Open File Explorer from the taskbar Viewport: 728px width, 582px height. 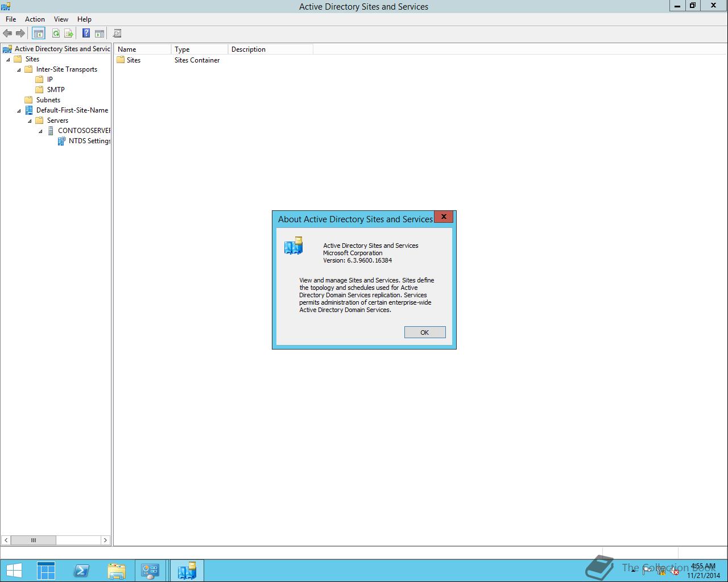coord(116,571)
